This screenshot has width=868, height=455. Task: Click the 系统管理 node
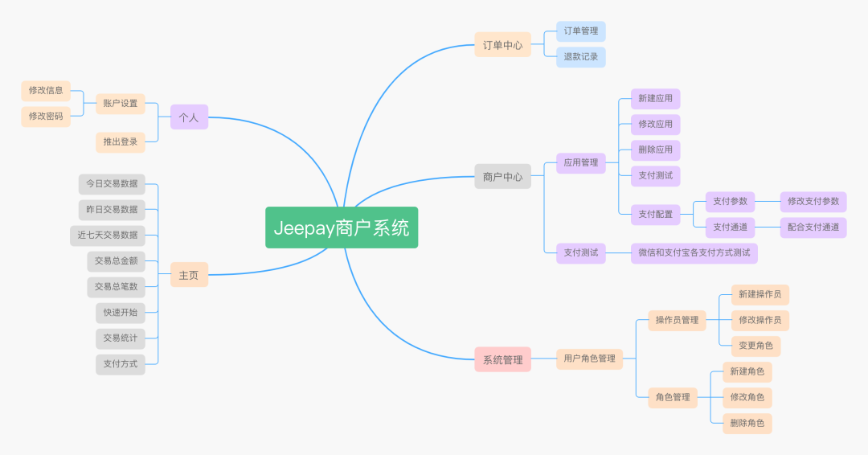click(502, 359)
